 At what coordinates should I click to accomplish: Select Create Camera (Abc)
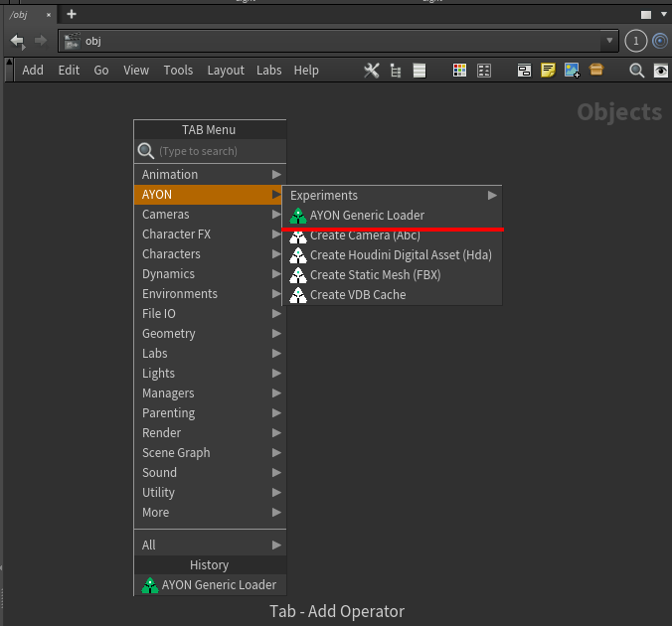(392, 235)
